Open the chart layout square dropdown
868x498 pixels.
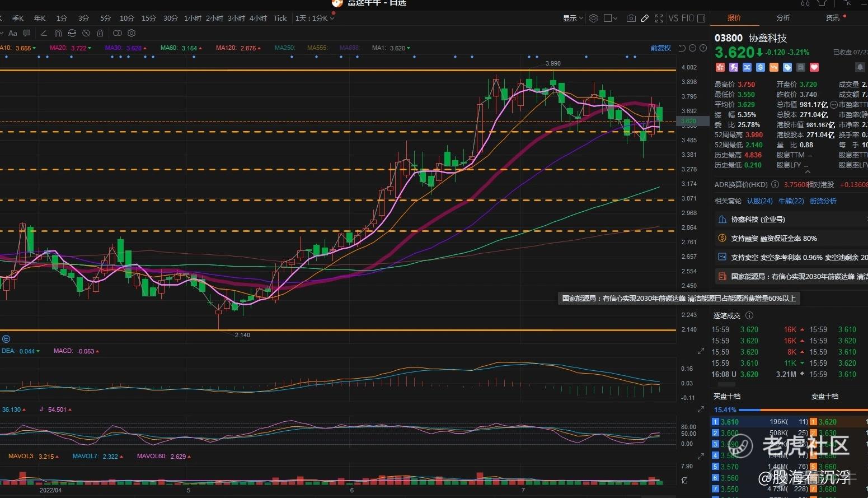[x=611, y=18]
